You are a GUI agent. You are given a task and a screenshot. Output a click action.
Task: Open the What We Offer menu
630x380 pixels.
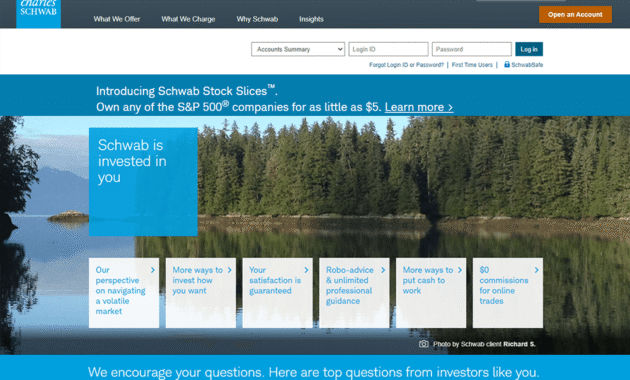tap(117, 19)
